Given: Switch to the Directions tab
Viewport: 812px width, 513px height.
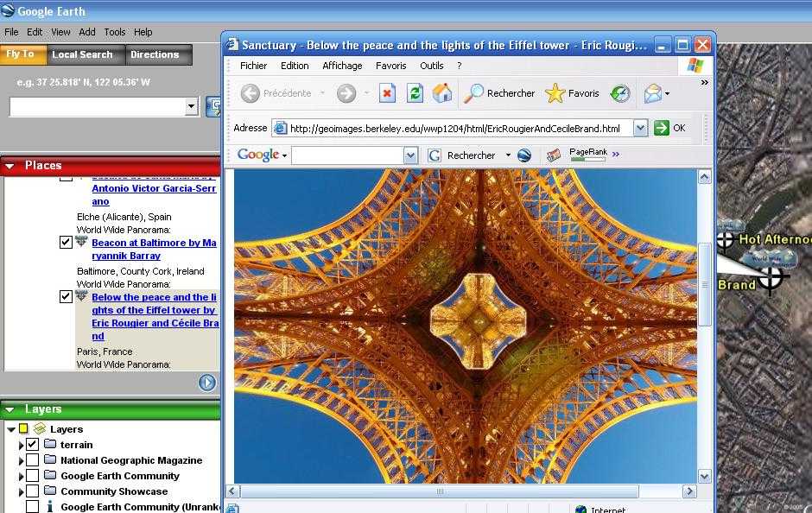Looking at the screenshot, I should coord(158,54).
